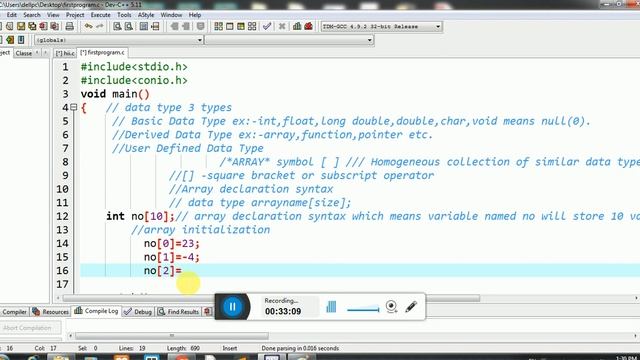Screen dimensions: 640x360
Task: Click the Delete Profiling Information red icon
Action: 309,27
